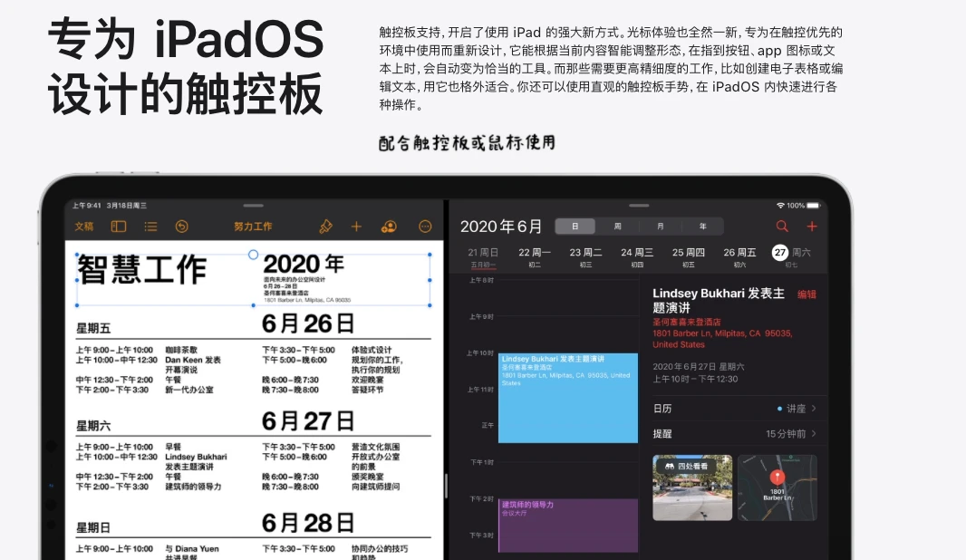The height and width of the screenshot is (560, 966).
Task: Click the 上午10时 time label in Calendar
Action: click(x=480, y=353)
